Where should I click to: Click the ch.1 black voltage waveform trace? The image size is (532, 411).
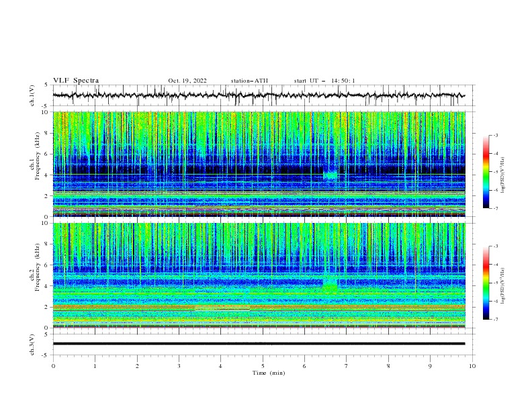pos(259,95)
